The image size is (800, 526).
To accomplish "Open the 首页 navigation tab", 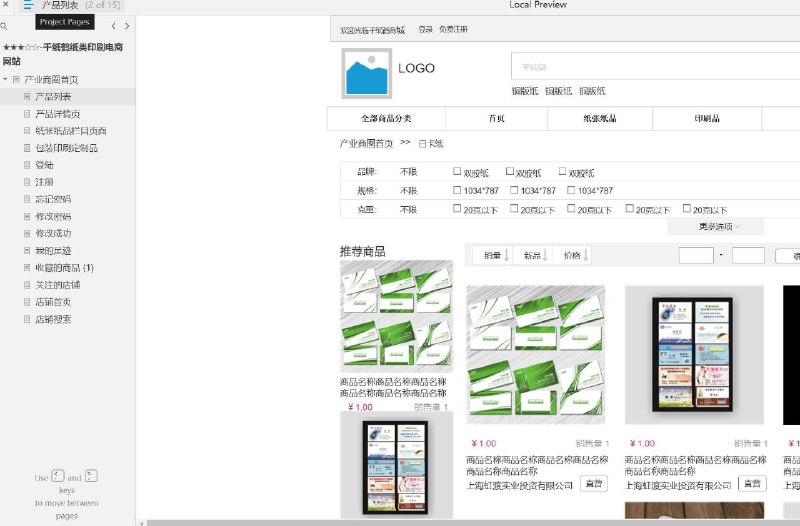I will (496, 118).
